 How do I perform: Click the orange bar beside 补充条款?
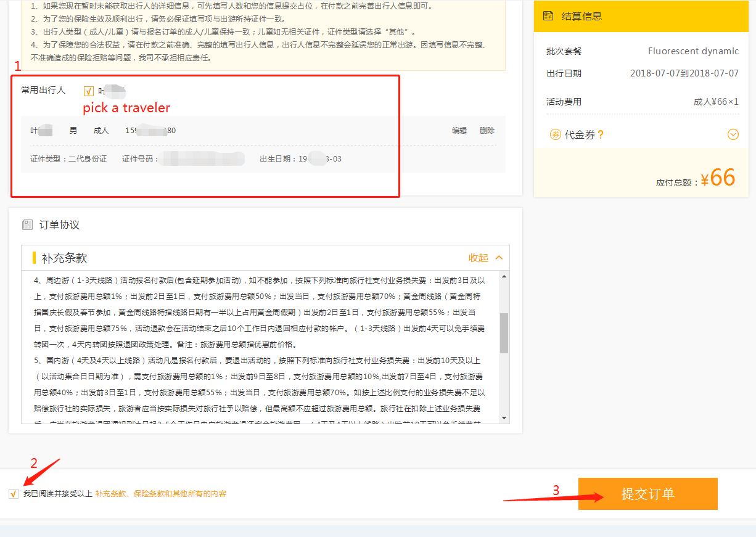(35, 258)
